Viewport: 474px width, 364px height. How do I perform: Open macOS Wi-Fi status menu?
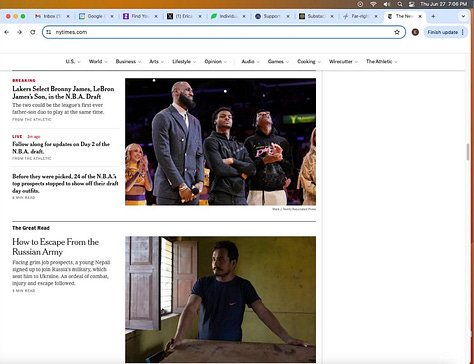coord(373,4)
